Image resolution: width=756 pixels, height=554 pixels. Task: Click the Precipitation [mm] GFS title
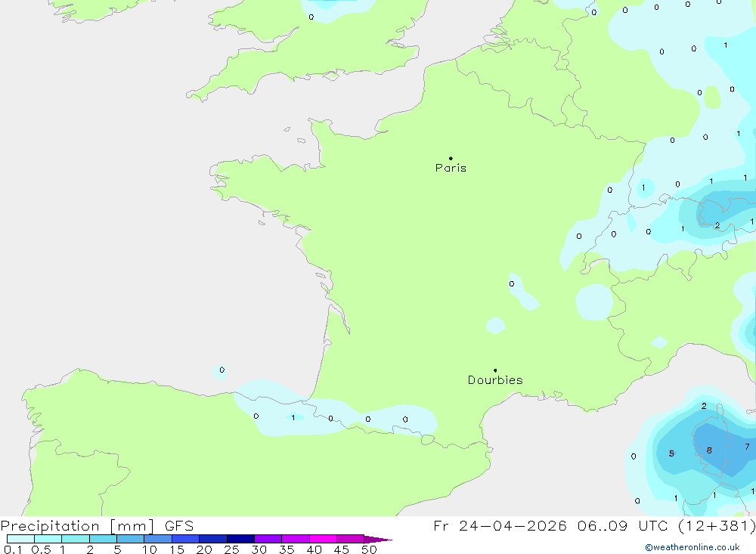[97, 526]
